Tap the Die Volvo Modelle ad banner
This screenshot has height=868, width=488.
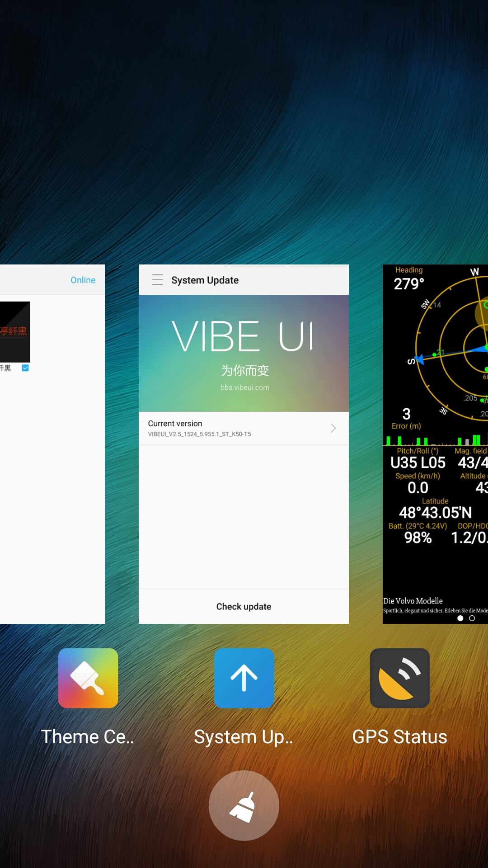435,605
